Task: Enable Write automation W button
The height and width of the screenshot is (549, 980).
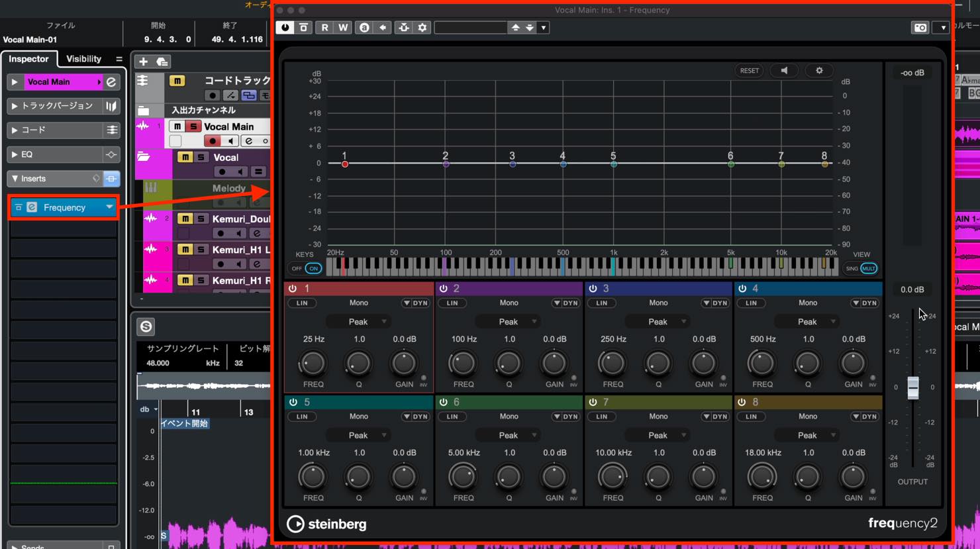Action: click(343, 28)
